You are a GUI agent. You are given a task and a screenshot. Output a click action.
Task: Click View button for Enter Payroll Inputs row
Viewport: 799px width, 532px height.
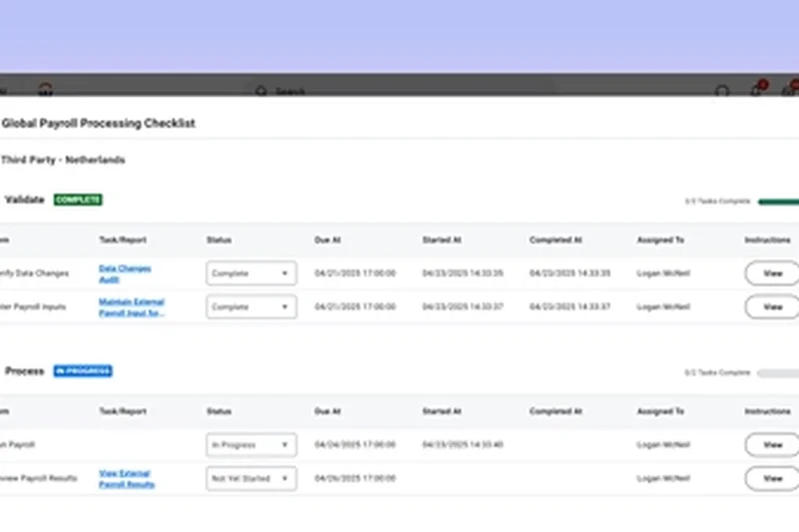pos(772,307)
